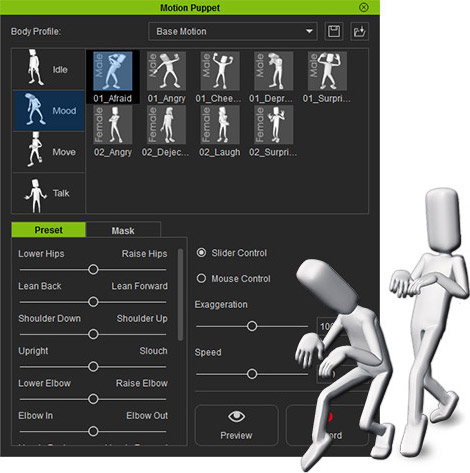
Task: Click the Exaggeration slider handle
Action: click(x=252, y=326)
